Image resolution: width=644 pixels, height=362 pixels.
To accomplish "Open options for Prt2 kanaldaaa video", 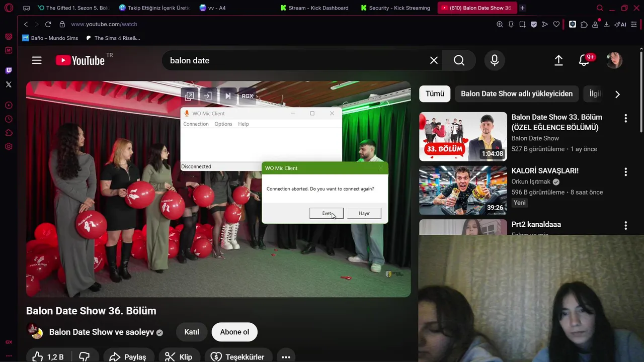I will tap(625, 226).
